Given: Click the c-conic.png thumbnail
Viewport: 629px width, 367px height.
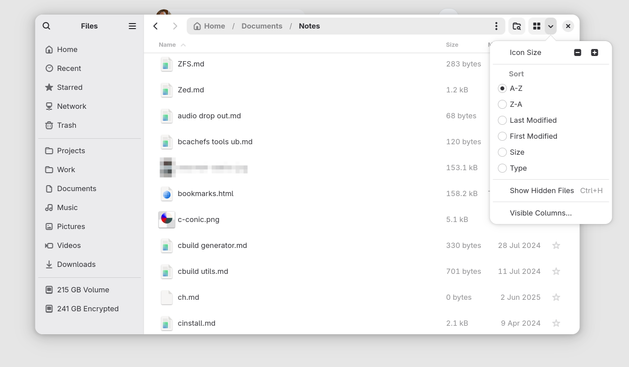Looking at the screenshot, I should pyautogui.click(x=166, y=219).
